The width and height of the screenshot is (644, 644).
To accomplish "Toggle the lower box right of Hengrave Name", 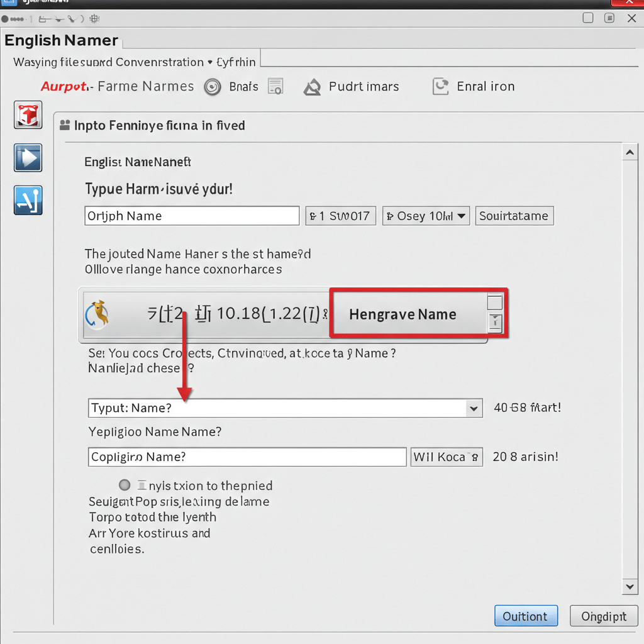I will point(495,323).
